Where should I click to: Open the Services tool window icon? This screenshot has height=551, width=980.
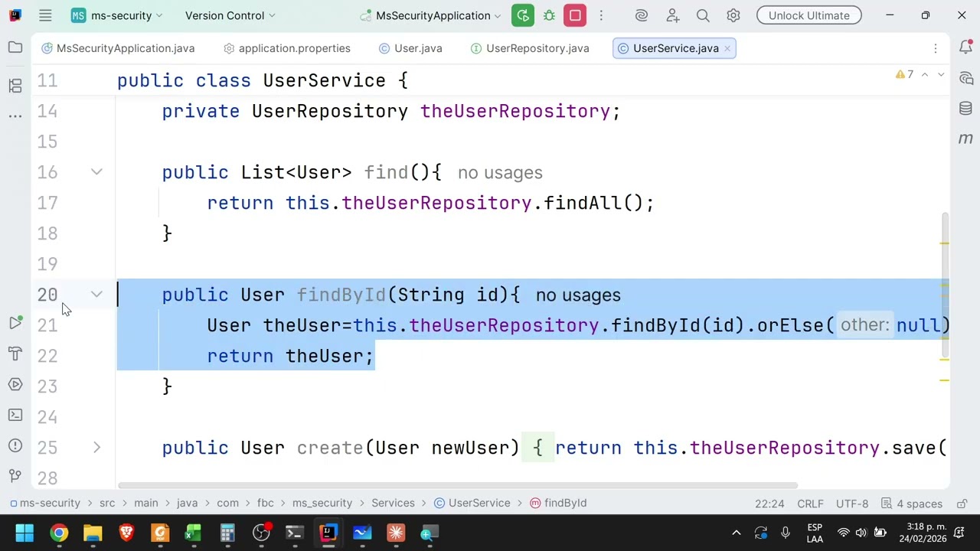pyautogui.click(x=15, y=384)
